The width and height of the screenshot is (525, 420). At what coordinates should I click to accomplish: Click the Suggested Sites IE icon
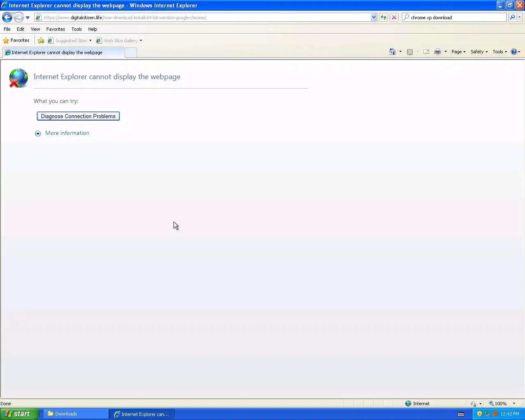point(51,40)
